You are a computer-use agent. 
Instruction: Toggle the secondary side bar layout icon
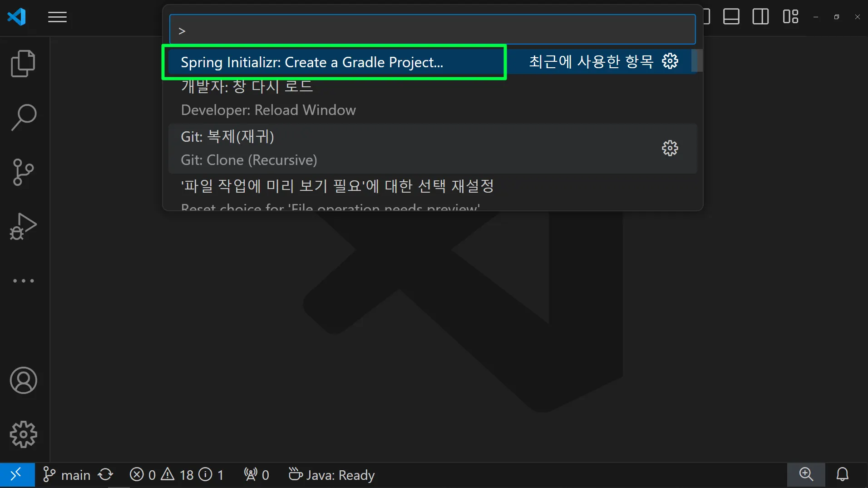(x=760, y=17)
